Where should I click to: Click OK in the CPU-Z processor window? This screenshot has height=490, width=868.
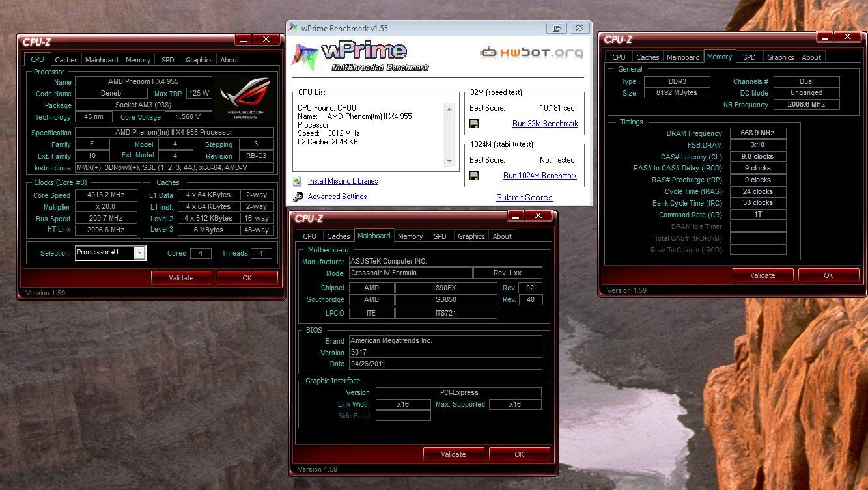point(247,278)
